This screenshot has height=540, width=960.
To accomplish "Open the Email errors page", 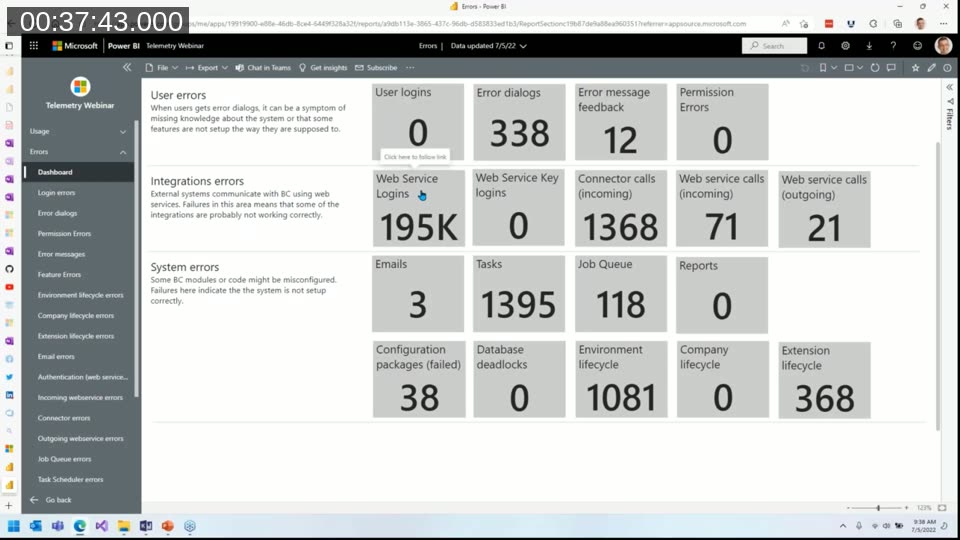I will [56, 356].
